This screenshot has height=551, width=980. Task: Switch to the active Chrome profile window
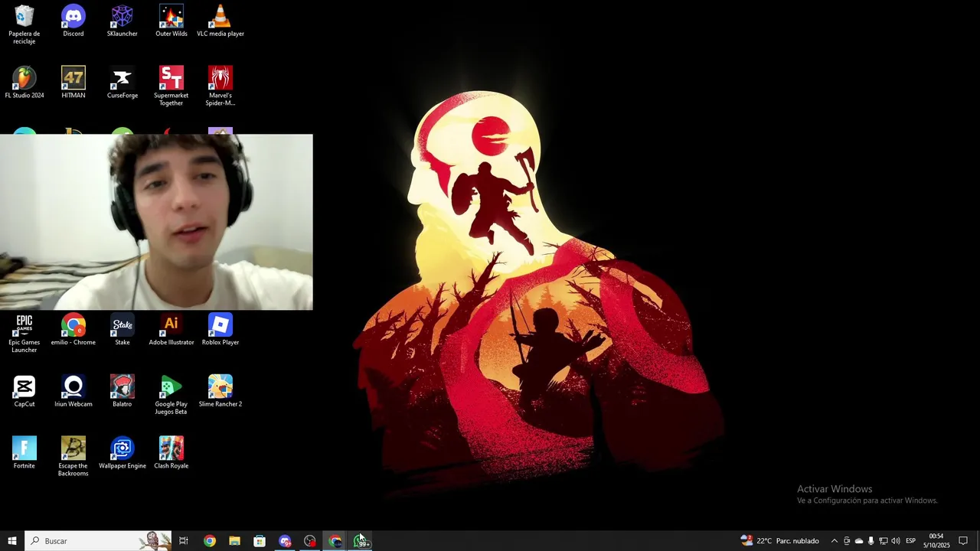335,541
